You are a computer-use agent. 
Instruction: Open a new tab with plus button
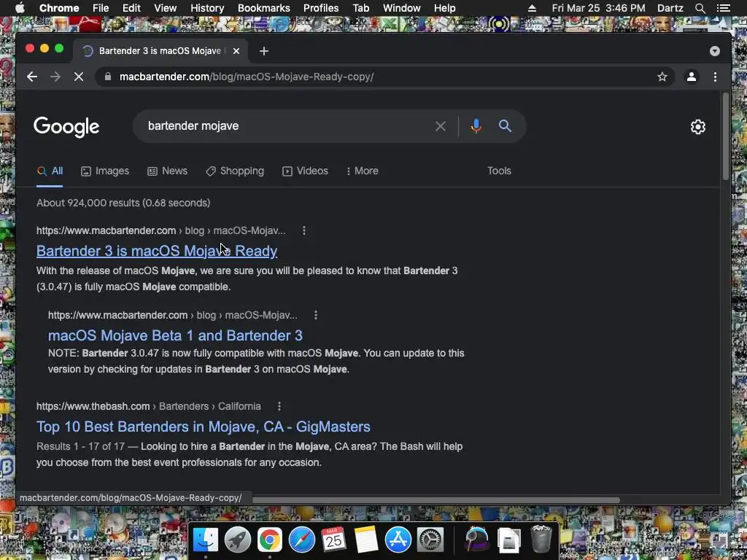tap(264, 51)
